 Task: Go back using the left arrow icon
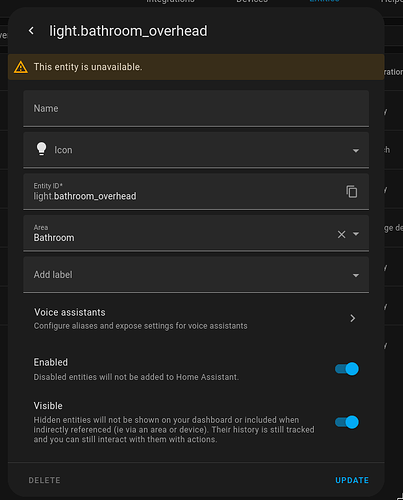click(31, 31)
